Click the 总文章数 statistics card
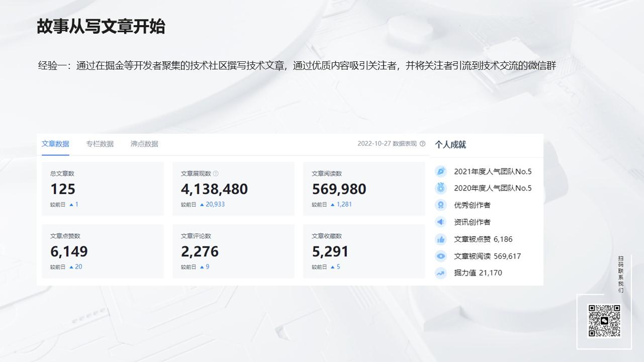 103,188
